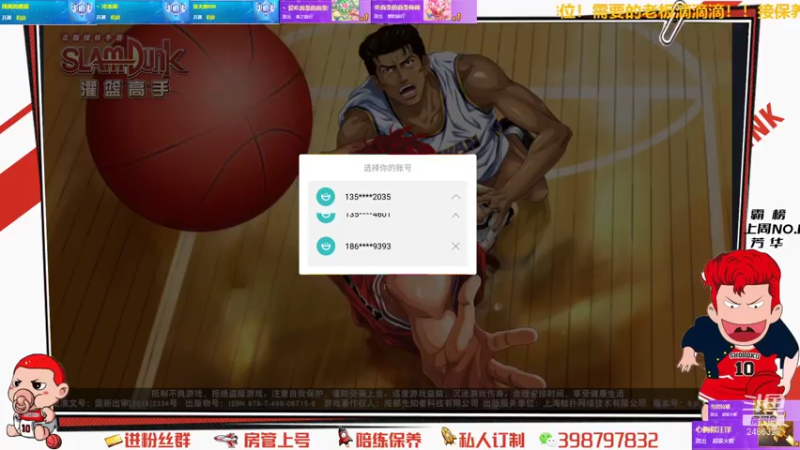
Task: Click the gold ticket icon before 进粉丝群
Action: pos(113,440)
